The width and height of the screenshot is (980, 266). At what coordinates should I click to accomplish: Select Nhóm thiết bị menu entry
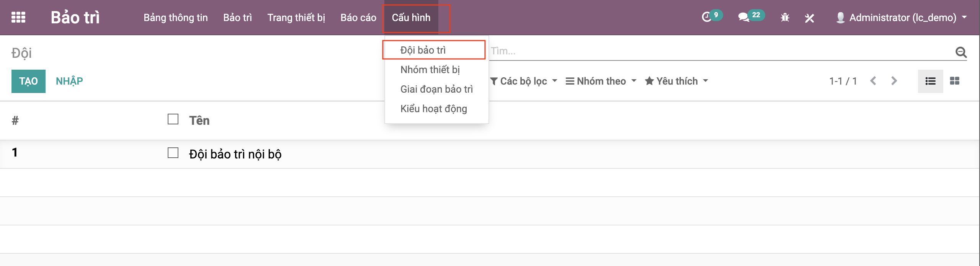430,70
